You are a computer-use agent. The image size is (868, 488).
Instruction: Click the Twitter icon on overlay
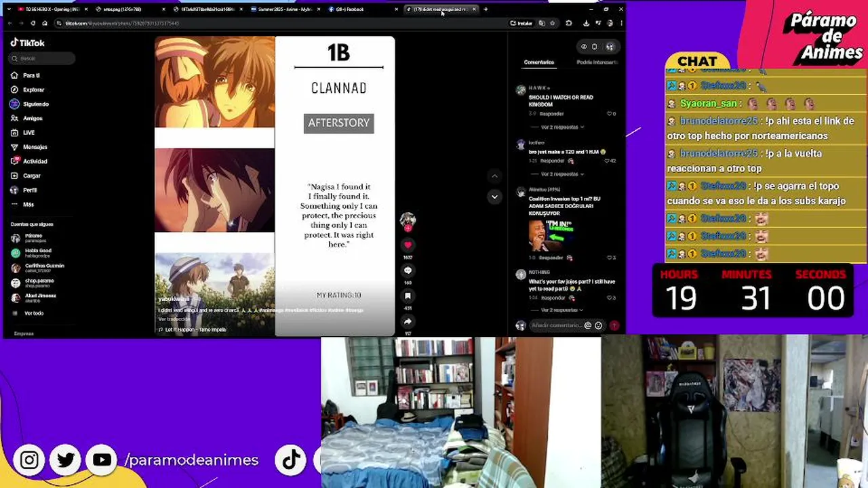pos(66,460)
